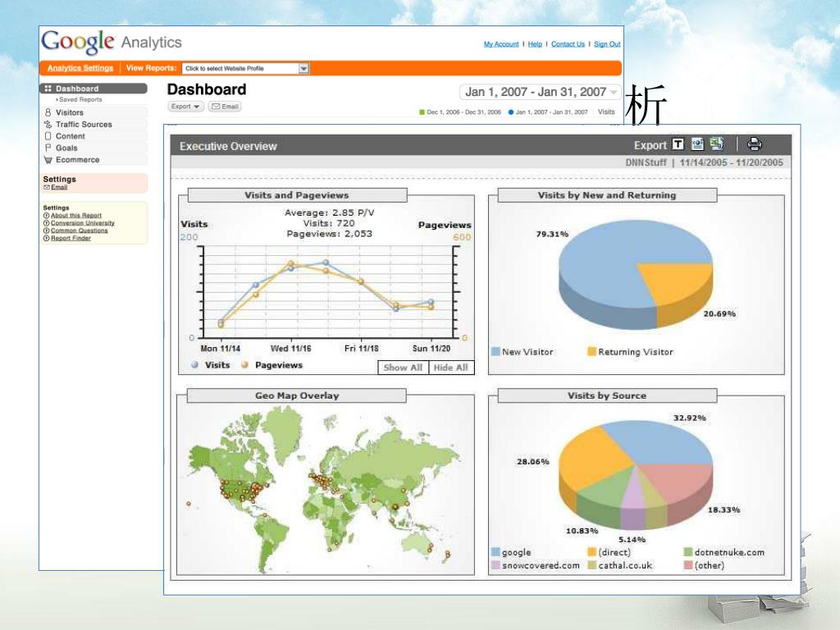The image size is (840, 630).
Task: Click the Ecommerce cart icon in the sidebar
Action: [x=48, y=160]
